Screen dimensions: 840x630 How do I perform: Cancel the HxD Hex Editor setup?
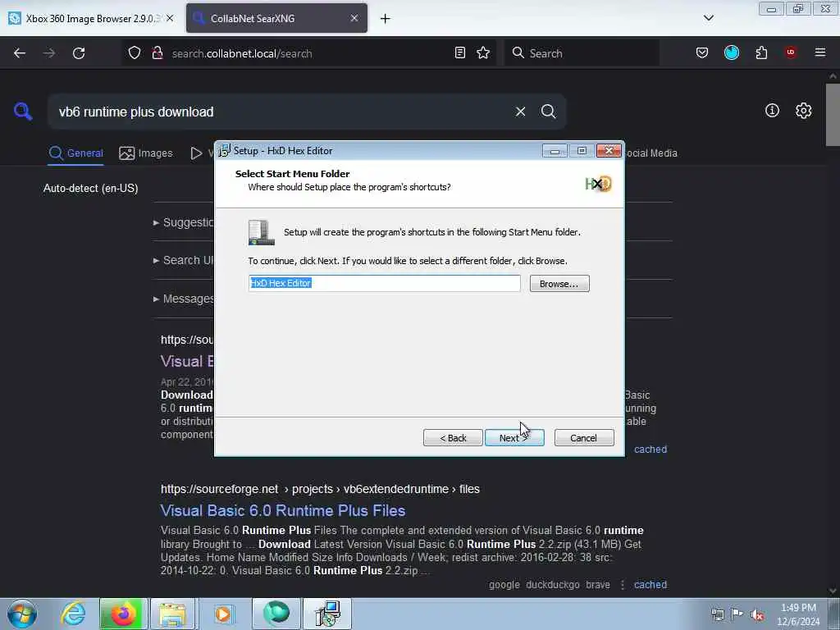pyautogui.click(x=584, y=438)
